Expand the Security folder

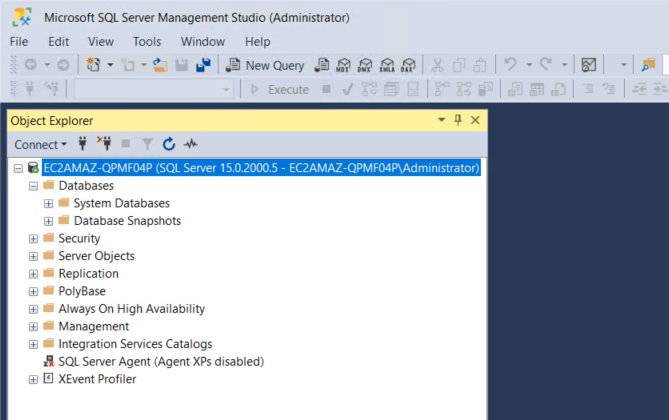[x=33, y=239]
